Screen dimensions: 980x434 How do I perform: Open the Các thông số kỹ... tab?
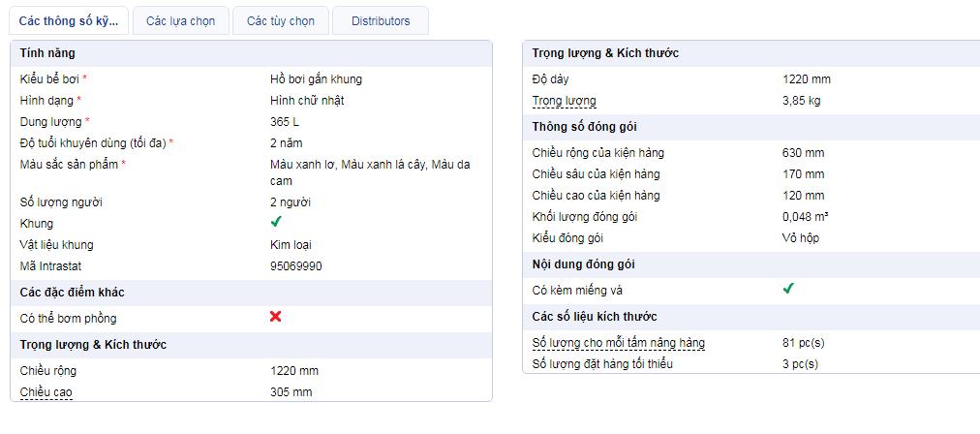(68, 20)
